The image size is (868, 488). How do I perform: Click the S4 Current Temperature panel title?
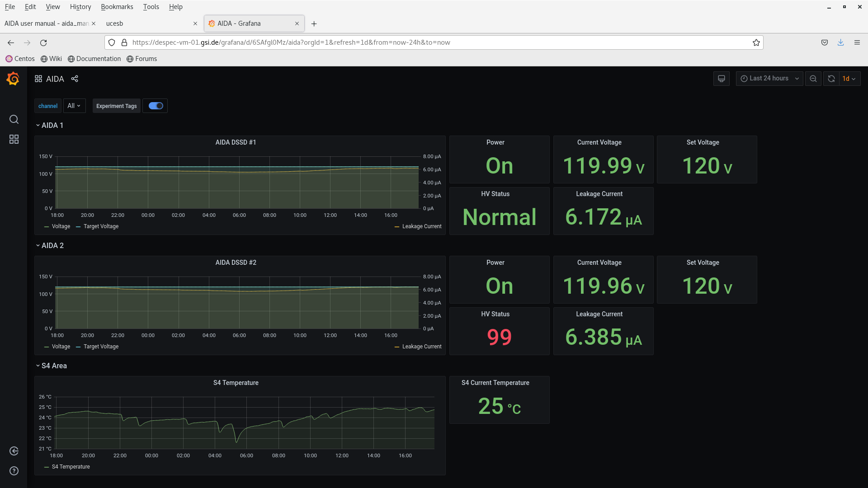click(495, 383)
